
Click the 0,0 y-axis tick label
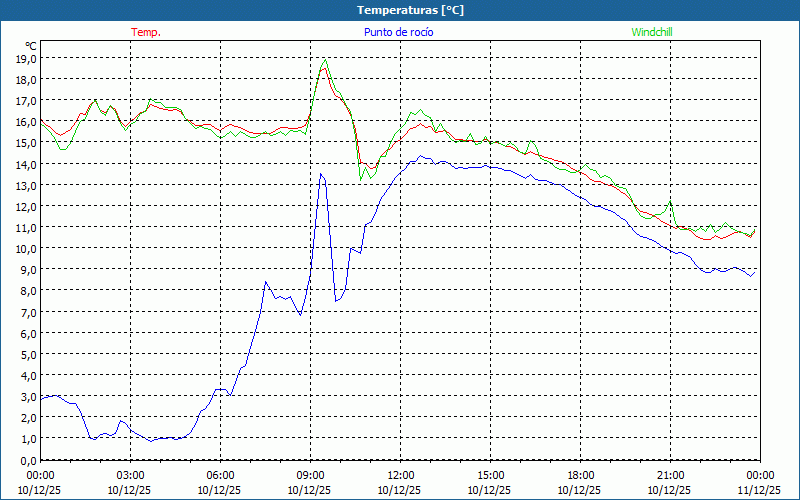pyautogui.click(x=29, y=459)
